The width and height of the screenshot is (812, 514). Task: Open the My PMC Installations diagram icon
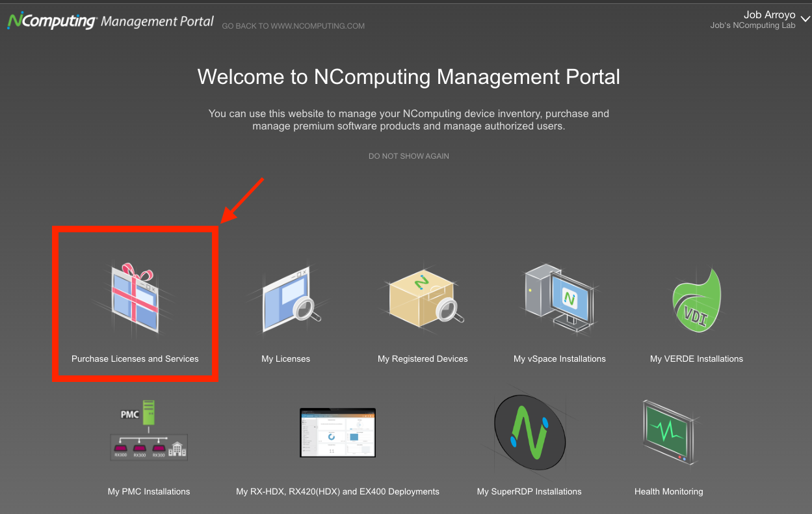click(x=149, y=430)
